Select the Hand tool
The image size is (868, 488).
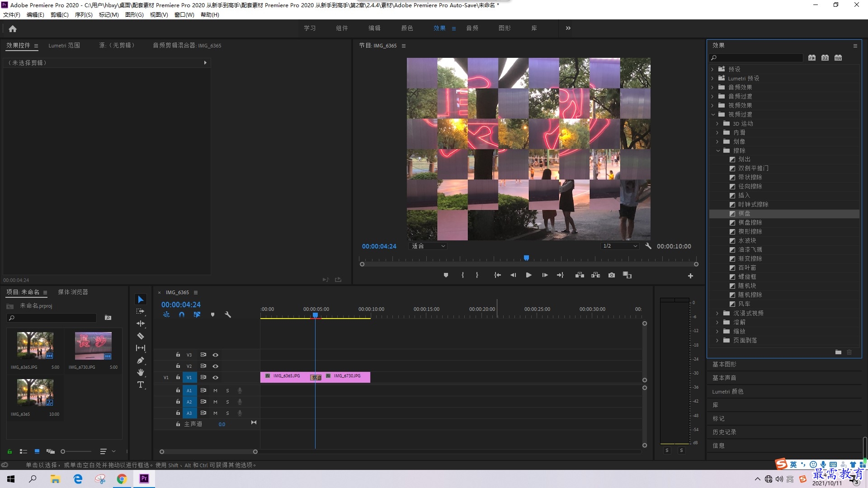point(141,372)
